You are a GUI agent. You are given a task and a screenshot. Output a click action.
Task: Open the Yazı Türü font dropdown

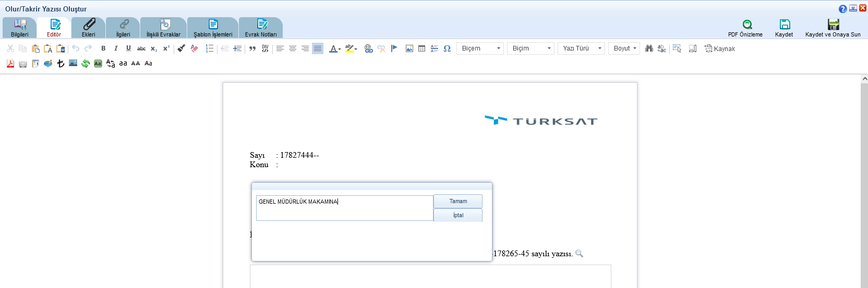pos(581,48)
